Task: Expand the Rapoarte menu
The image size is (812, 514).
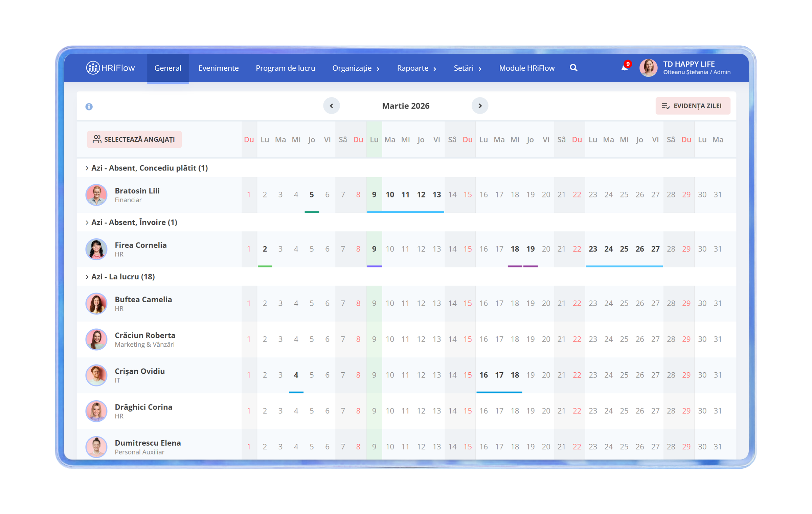Action: click(x=416, y=68)
